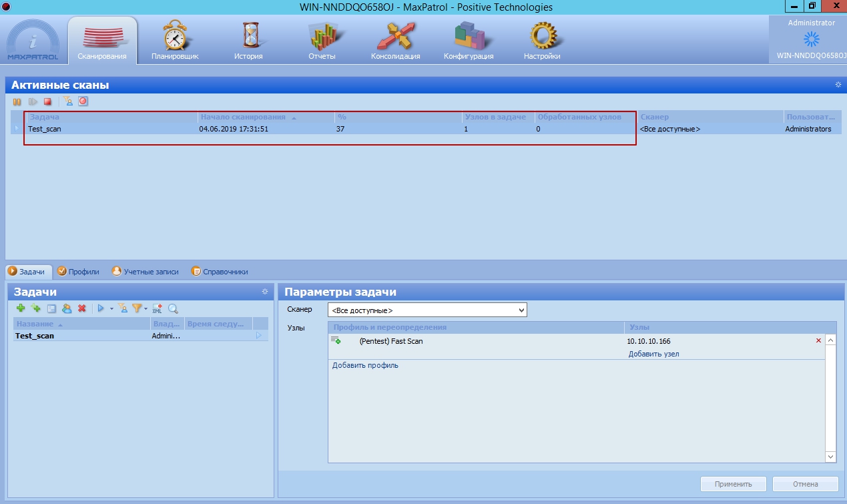This screenshot has height=504, width=847.
Task: Select Test_scan in the Задачи list
Action: (141, 336)
